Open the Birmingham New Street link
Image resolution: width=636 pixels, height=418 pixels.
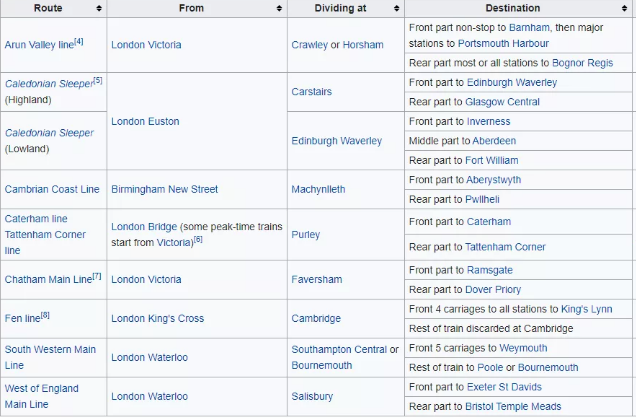click(164, 189)
